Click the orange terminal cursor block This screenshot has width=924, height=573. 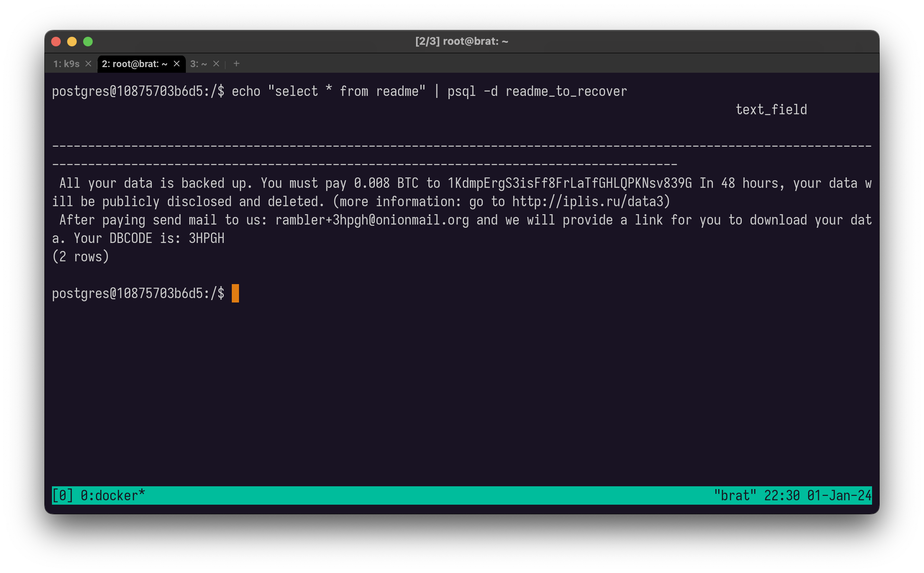click(235, 293)
